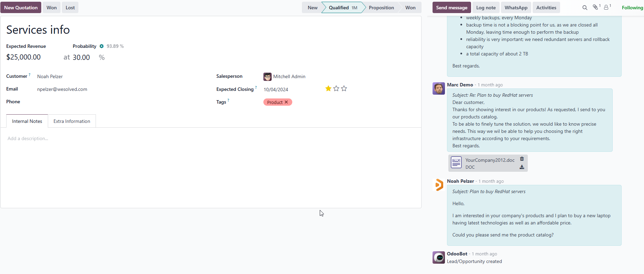Click the New Quotation button
The image size is (644, 274).
[21, 8]
